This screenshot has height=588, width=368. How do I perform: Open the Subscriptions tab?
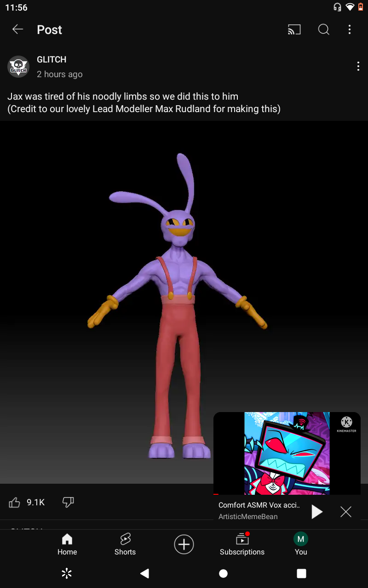[x=242, y=544]
